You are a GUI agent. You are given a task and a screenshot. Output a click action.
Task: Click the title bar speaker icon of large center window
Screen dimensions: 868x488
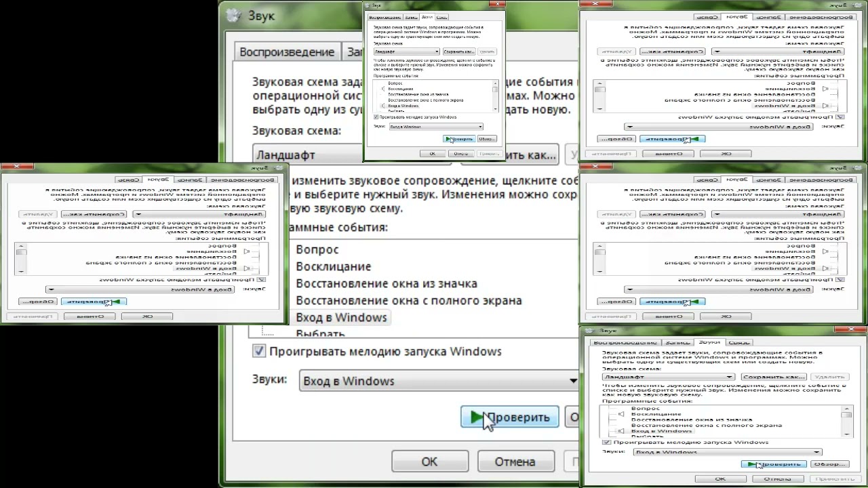click(x=233, y=15)
